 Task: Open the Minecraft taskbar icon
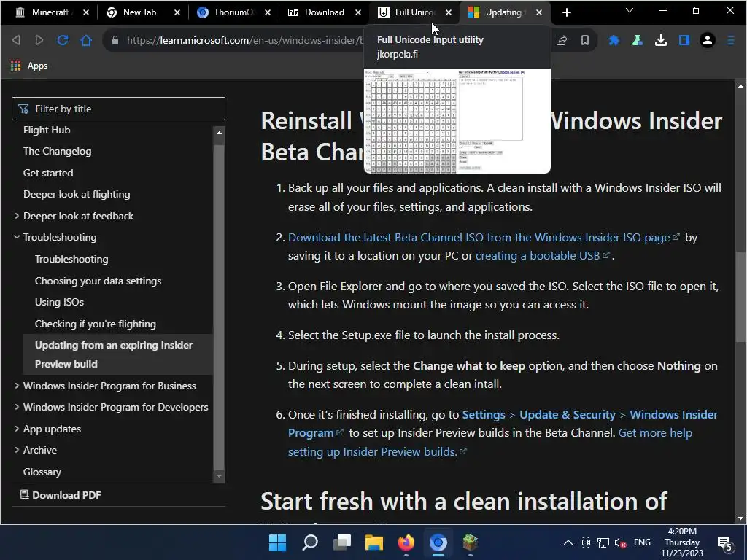coord(471,542)
